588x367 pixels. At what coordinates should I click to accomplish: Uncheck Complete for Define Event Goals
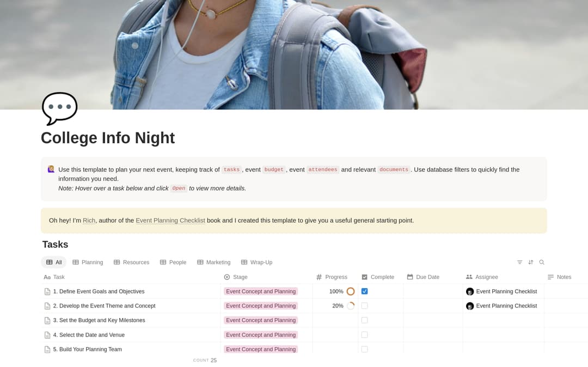point(364,291)
